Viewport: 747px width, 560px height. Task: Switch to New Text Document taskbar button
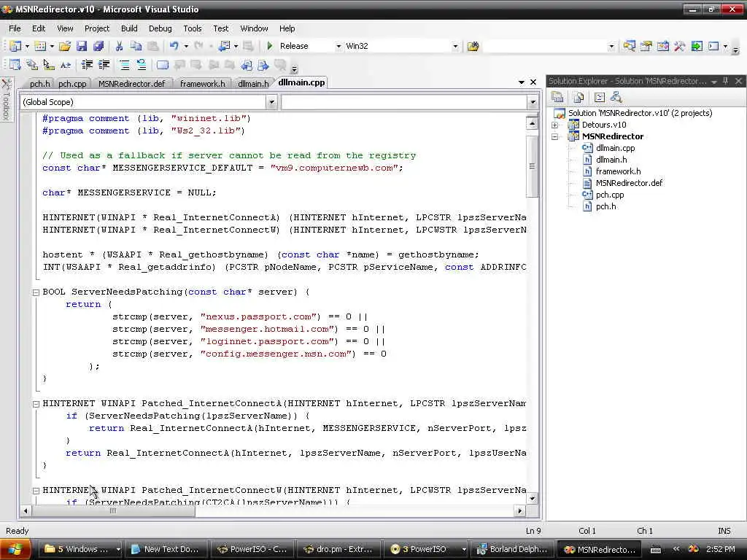pos(167,550)
